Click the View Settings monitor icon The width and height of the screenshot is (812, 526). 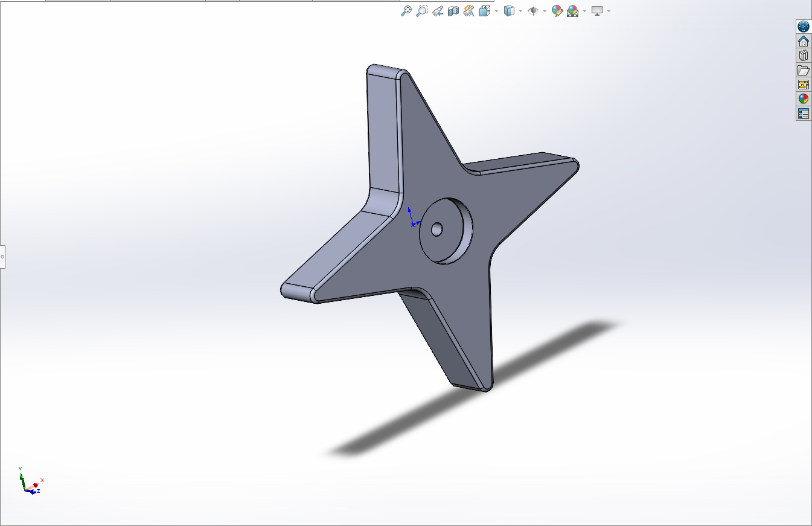[597, 11]
